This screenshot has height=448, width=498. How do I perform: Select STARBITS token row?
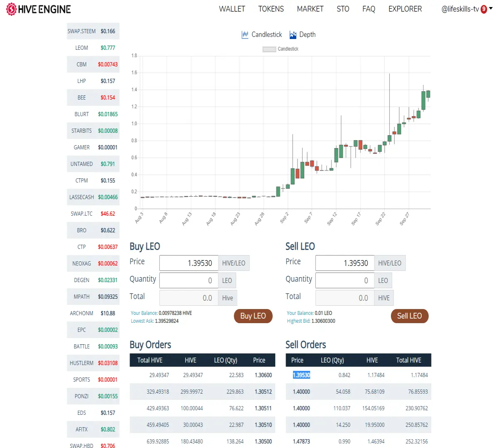point(93,131)
